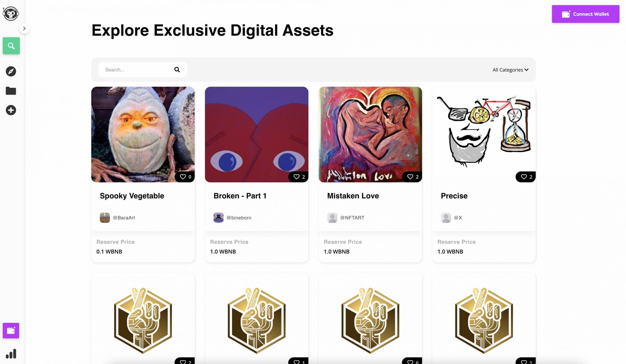Open the compass explore icon
Viewport: 626px width, 364px height.
[x=11, y=72]
